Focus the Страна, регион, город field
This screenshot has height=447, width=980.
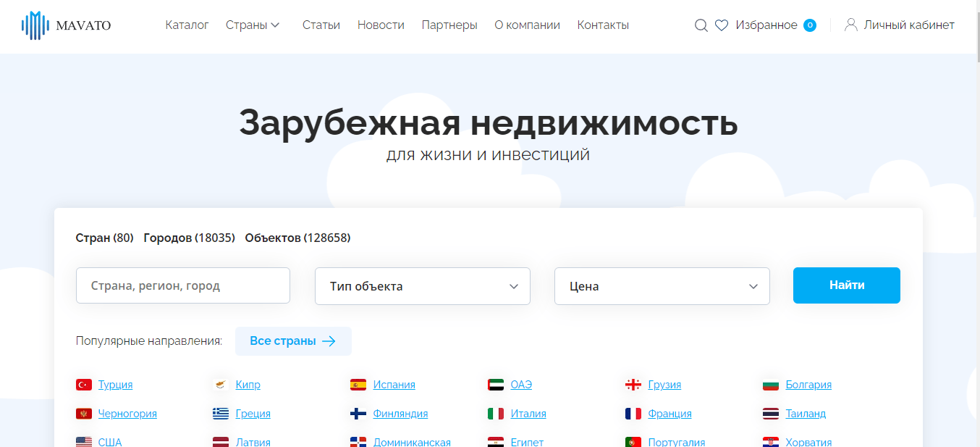(x=183, y=285)
